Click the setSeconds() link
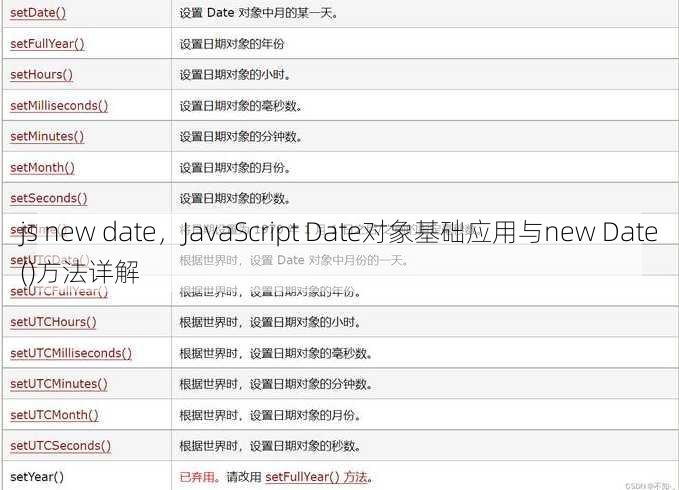The height and width of the screenshot is (490, 679). point(49,198)
